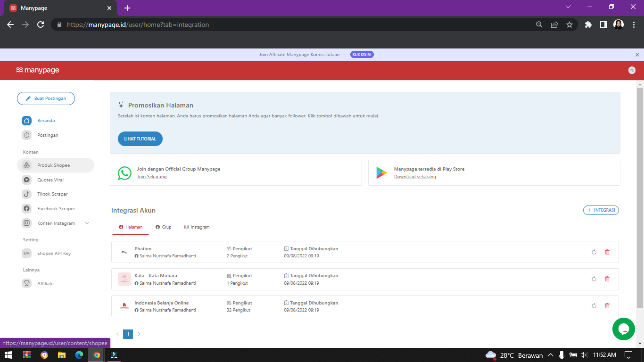This screenshot has width=644, height=362.
Task: Go to the previous pagination page
Action: [117, 334]
